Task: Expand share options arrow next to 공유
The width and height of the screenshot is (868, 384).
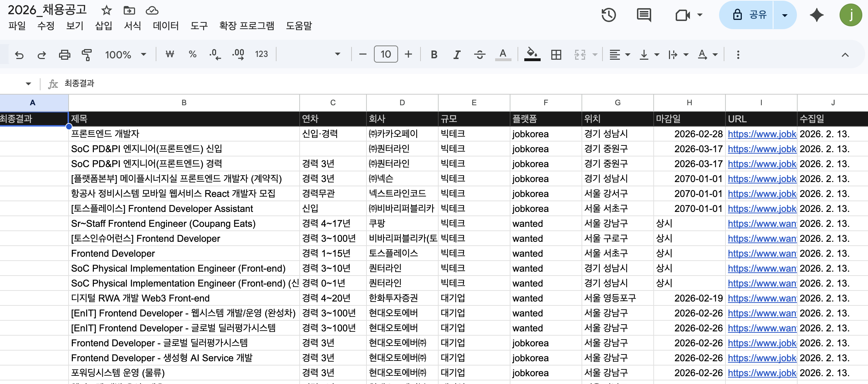Action: 785,15
